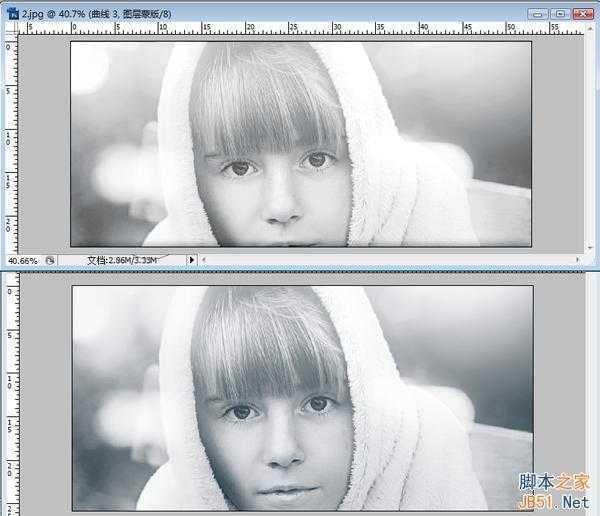The height and width of the screenshot is (516, 600).
Task: Maximize the 2.jpg document window
Action: (560, 14)
